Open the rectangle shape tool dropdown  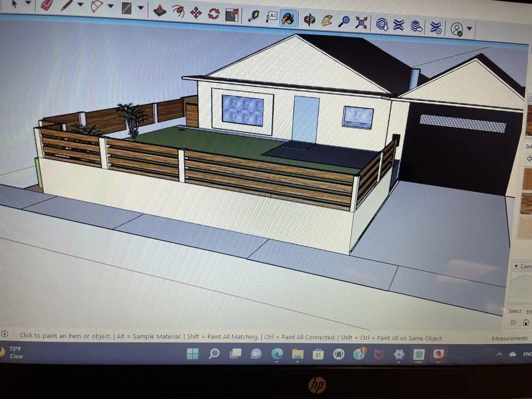coord(140,8)
